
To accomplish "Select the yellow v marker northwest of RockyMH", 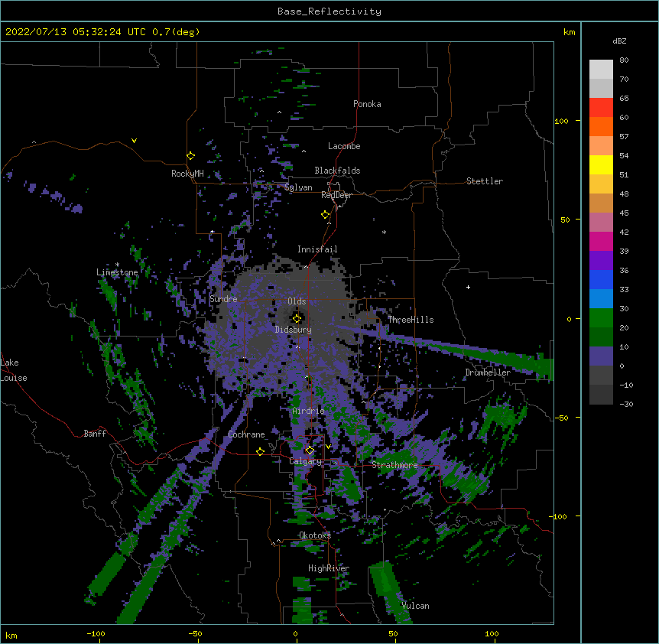I will pyautogui.click(x=134, y=141).
